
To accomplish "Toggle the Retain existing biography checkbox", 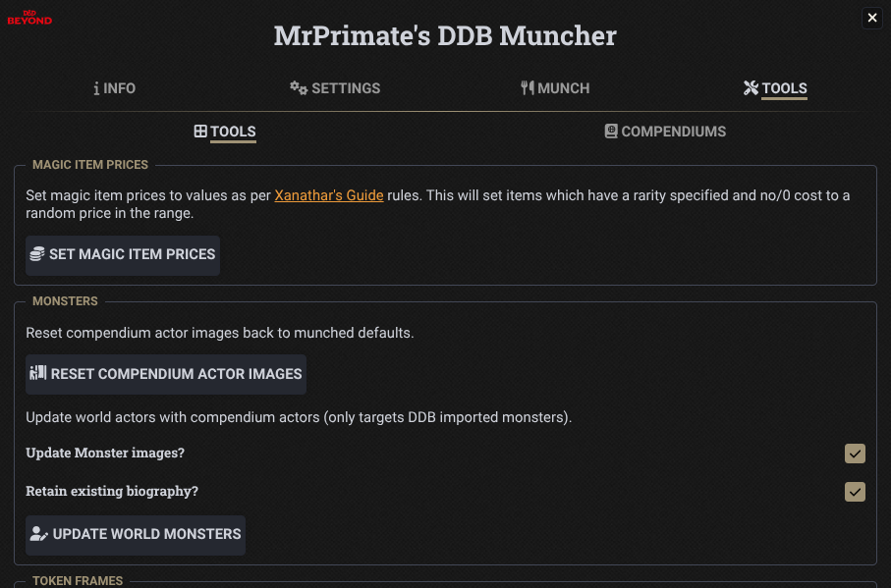I will pos(855,492).
